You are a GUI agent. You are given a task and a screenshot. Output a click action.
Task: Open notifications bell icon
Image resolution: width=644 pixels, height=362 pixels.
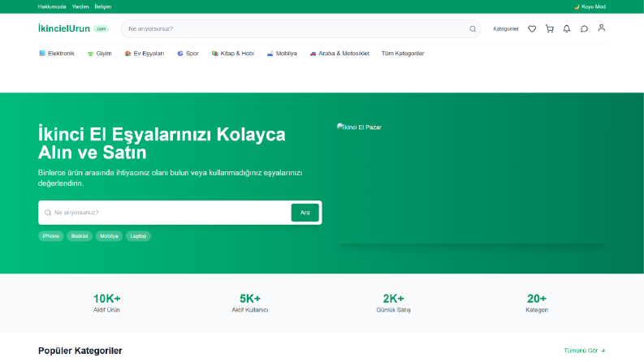(567, 28)
